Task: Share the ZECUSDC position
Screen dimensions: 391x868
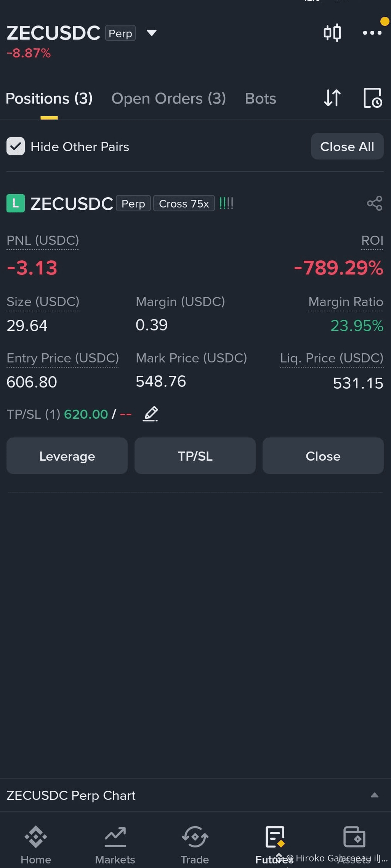Action: click(374, 203)
